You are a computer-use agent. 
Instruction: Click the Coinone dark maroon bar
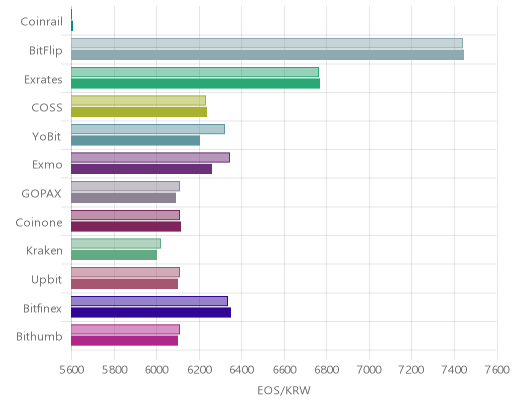[x=126, y=227]
